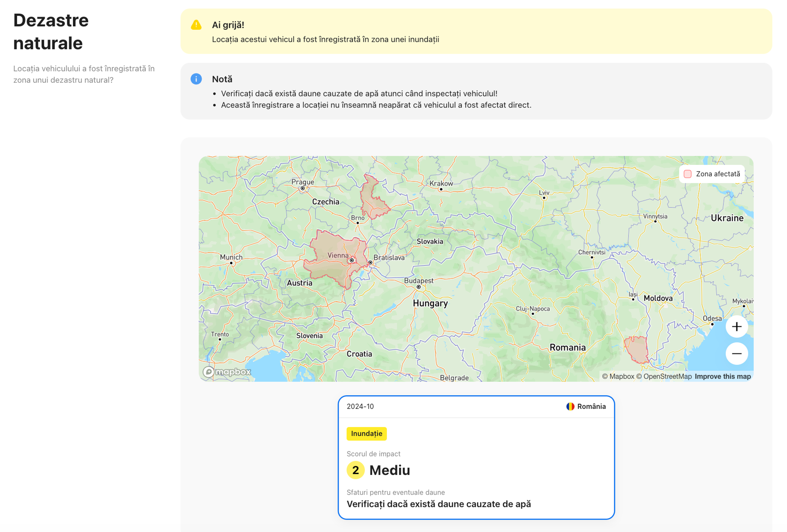
Task: Click the Prague city marker
Action: (x=303, y=188)
